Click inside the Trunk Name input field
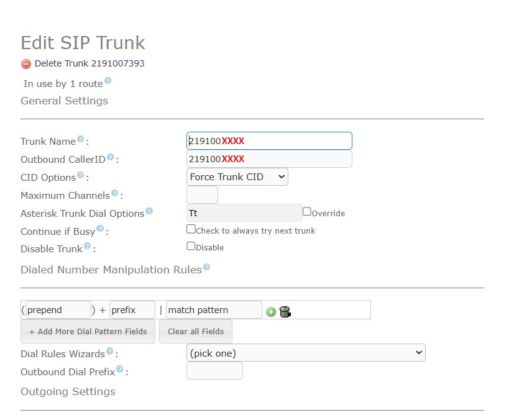The height and width of the screenshot is (420, 509). [268, 140]
